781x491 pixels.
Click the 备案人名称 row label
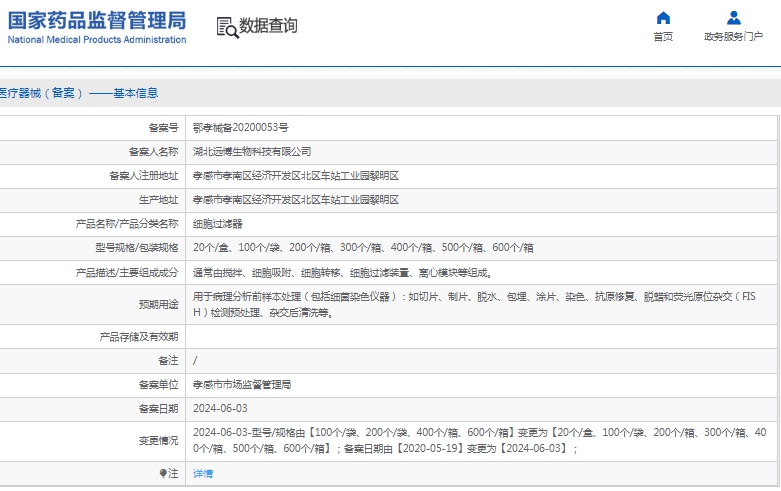point(153,152)
